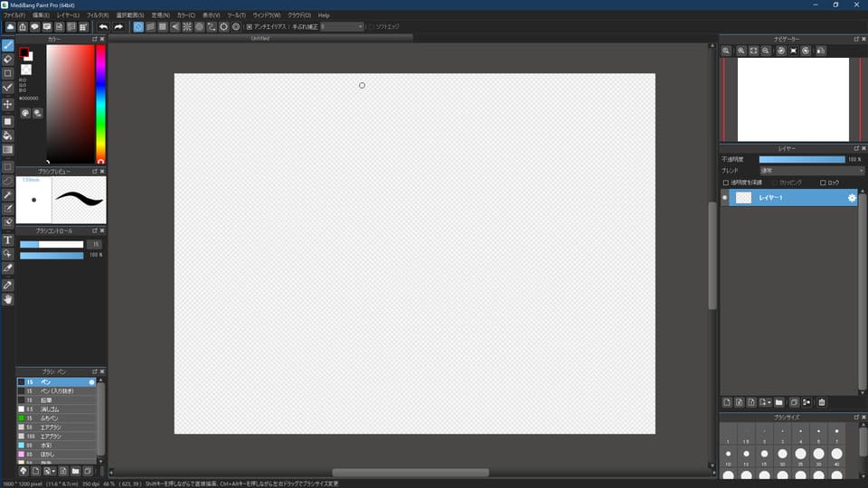
Task: Choose the ぼかし brush
Action: (56, 455)
